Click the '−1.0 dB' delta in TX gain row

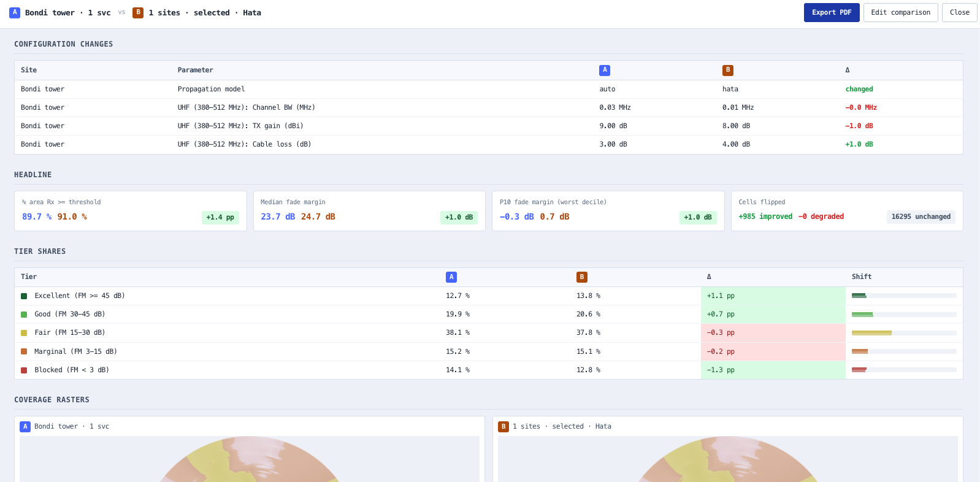click(x=859, y=126)
